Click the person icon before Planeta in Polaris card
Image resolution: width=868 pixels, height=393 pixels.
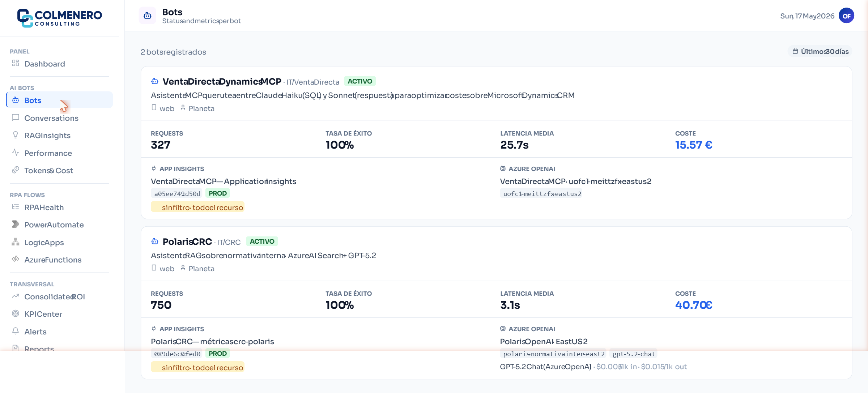183,268
